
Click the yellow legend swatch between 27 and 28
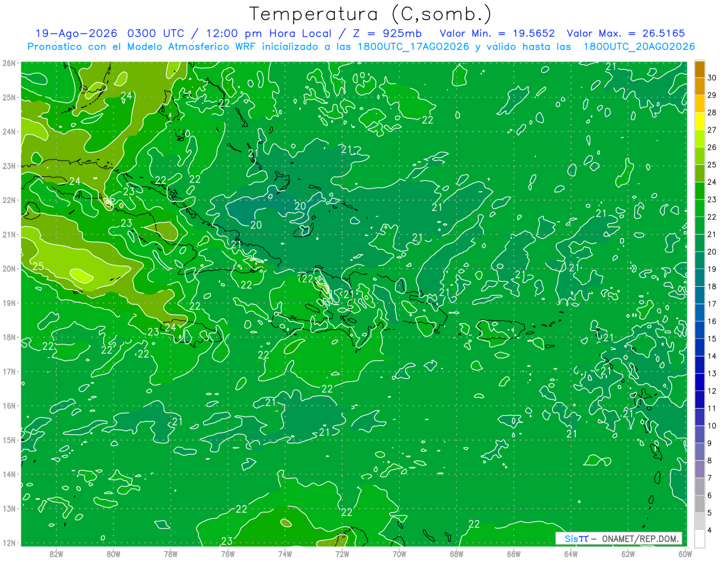pos(699,121)
